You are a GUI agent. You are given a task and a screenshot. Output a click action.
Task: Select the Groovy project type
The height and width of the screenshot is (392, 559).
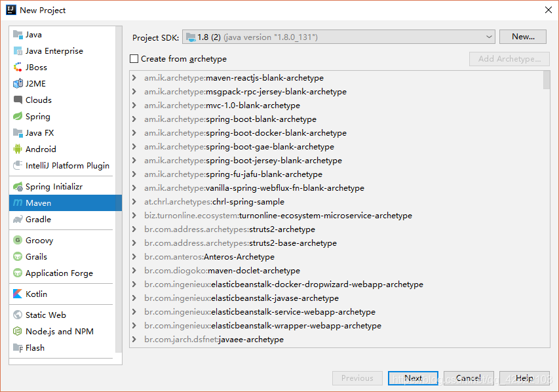click(62, 240)
